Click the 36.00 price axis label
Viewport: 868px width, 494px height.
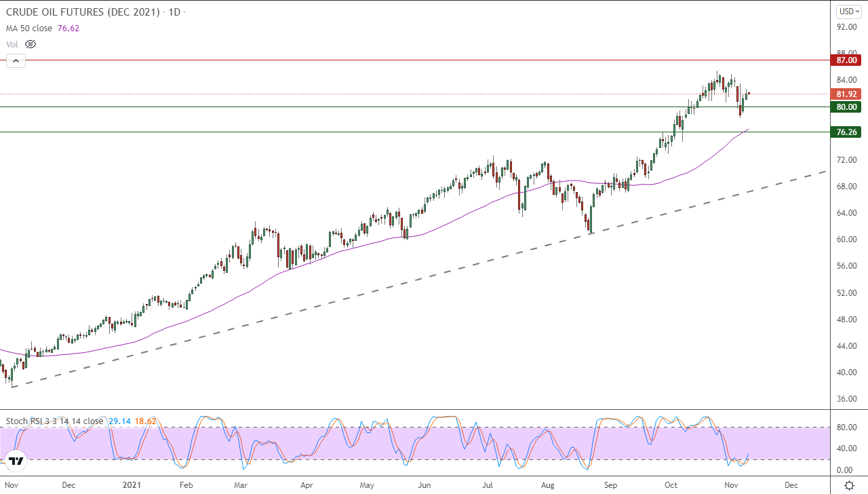(847, 399)
